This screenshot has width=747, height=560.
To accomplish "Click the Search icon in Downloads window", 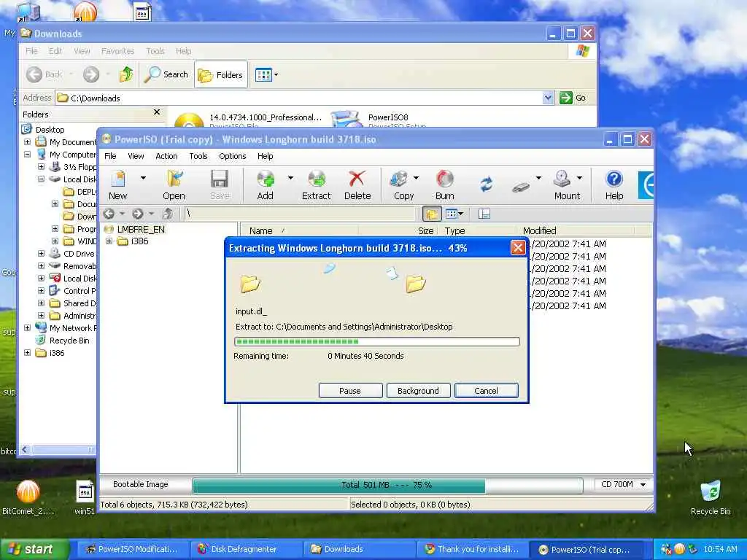I will (x=166, y=75).
